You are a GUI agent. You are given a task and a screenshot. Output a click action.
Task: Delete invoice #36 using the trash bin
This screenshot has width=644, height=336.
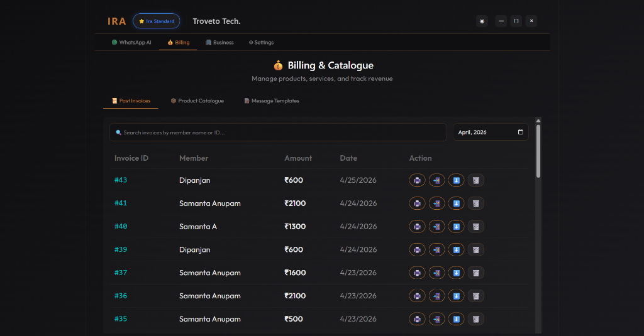[x=476, y=296]
